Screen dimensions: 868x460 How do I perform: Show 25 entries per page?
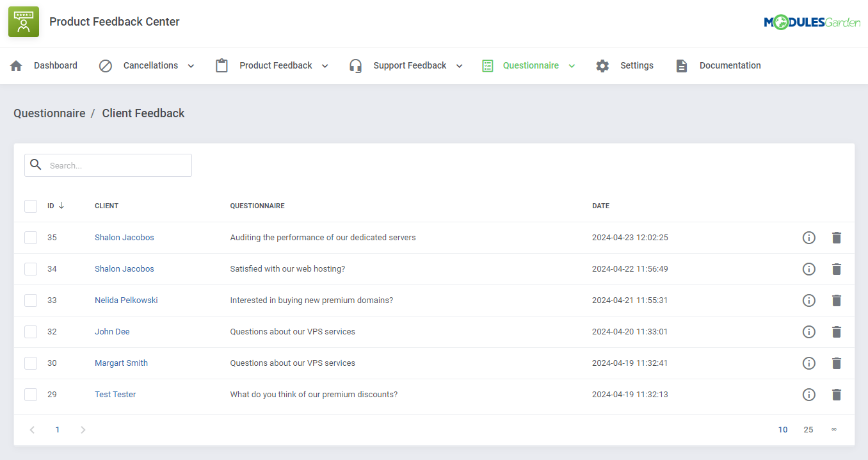click(808, 429)
